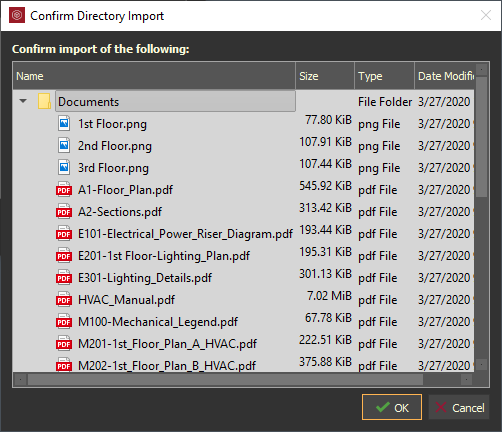Click the horizontal scrollbar thumb
This screenshot has width=502, height=432.
pos(225,379)
